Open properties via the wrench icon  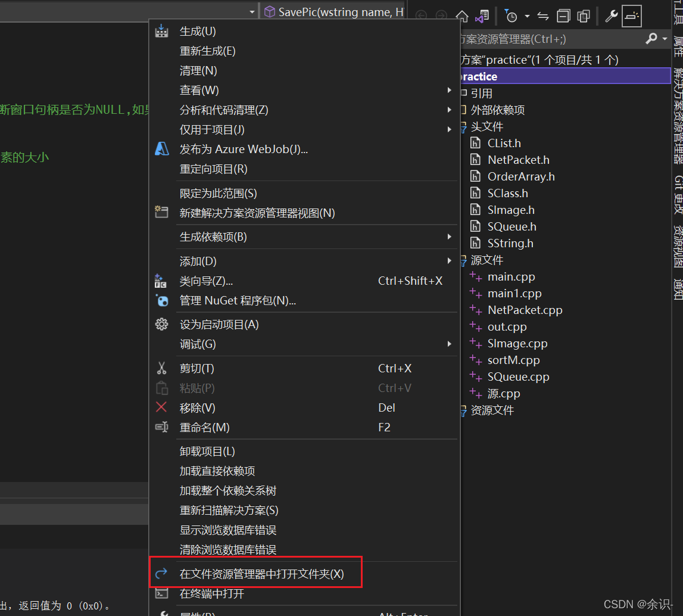point(611,16)
